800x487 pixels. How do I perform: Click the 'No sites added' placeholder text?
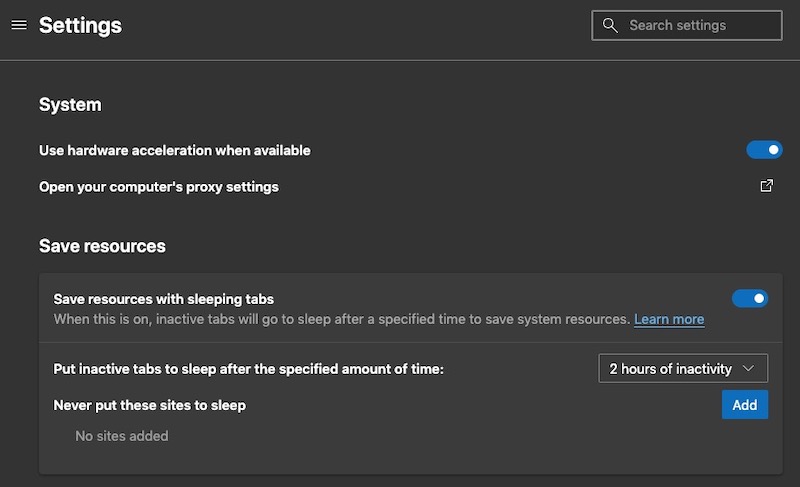point(121,436)
